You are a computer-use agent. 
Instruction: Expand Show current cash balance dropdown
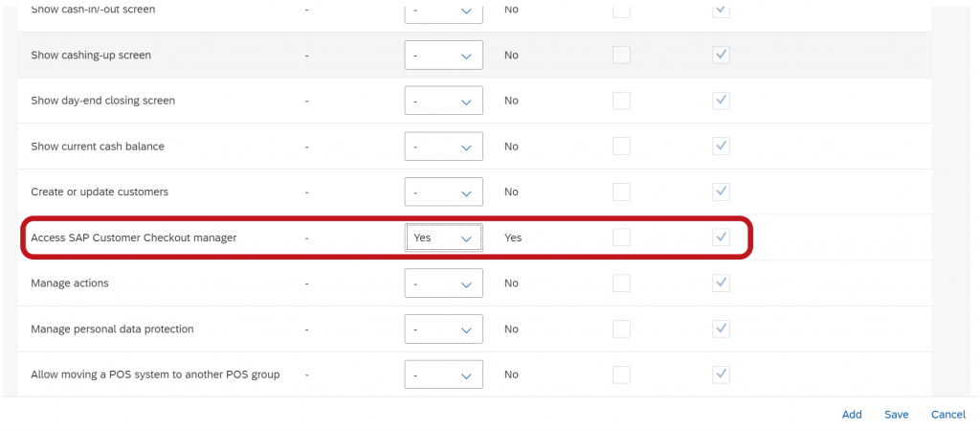point(444,147)
